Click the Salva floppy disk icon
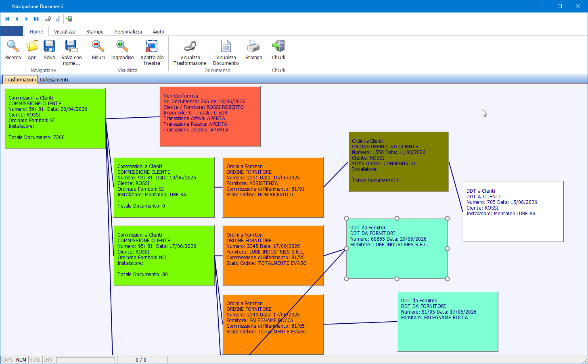 [49, 46]
